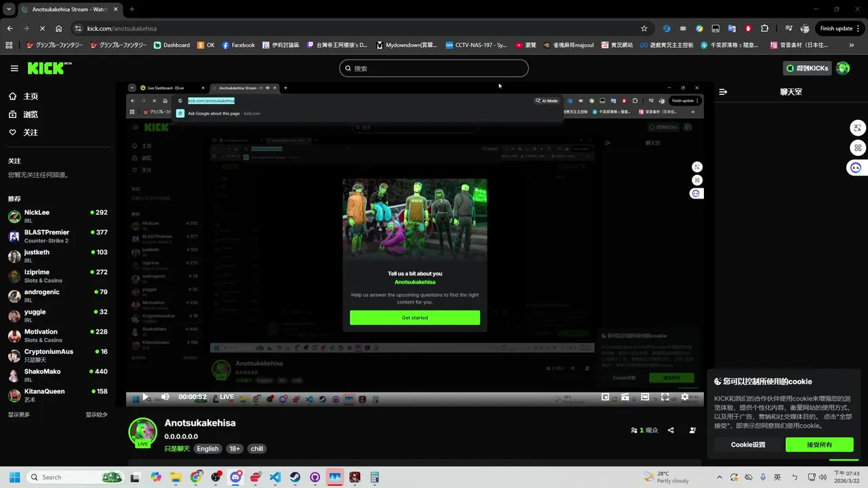The height and width of the screenshot is (488, 868).
Task: Open Cookie设置 settings
Action: [x=748, y=445]
